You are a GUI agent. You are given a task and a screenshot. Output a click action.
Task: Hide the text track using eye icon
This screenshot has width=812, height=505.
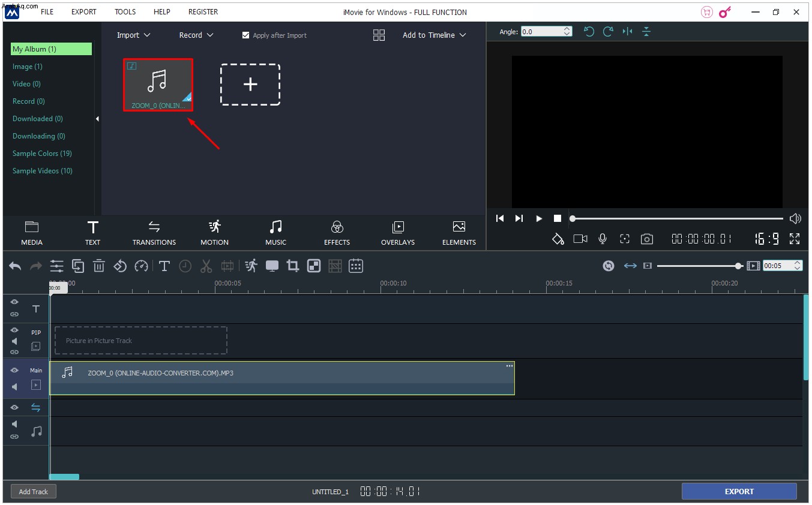coord(14,302)
